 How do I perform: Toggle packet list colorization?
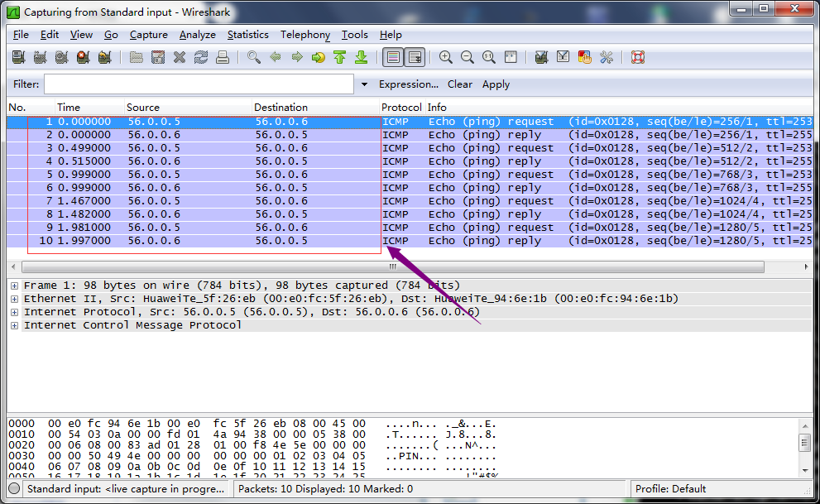click(393, 57)
